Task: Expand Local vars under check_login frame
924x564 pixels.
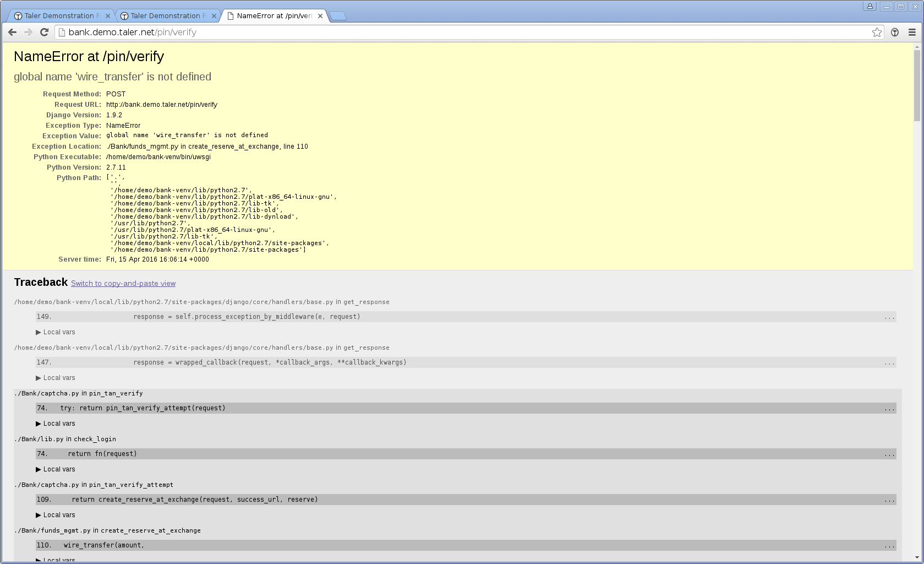Action: point(56,469)
